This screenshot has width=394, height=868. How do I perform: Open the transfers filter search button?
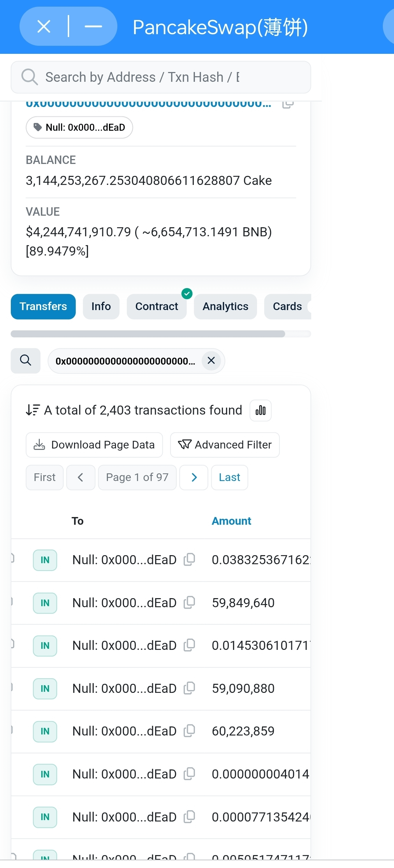coord(25,360)
